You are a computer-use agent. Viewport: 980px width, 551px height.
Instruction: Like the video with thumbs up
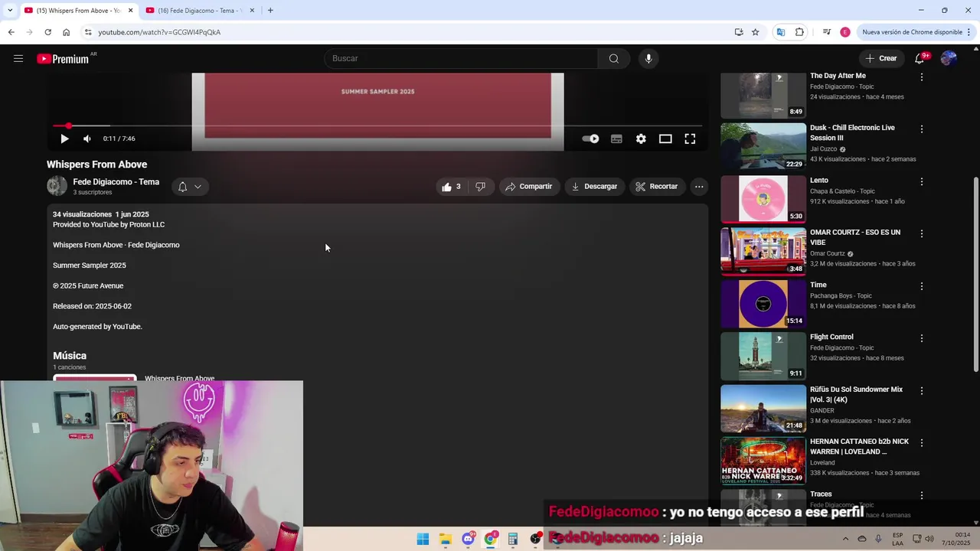tap(451, 186)
